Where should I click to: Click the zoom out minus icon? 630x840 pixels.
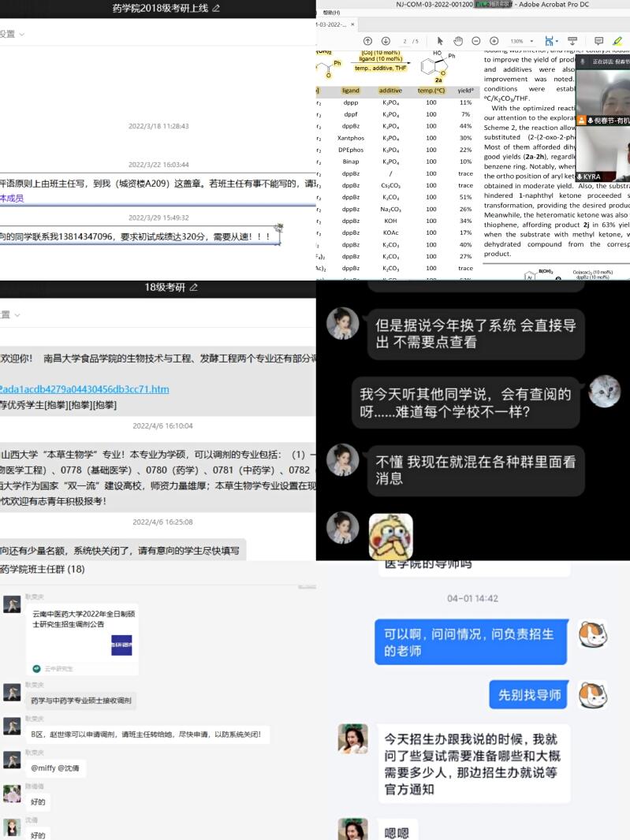point(476,41)
